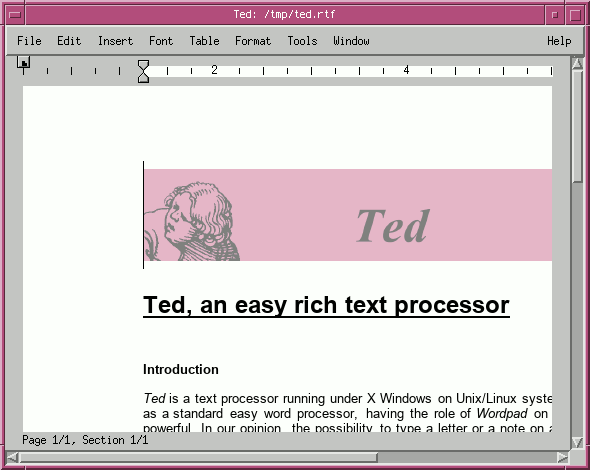The image size is (590, 470).
Task: Click the minimize button in the title bar
Action: pyautogui.click(x=555, y=15)
